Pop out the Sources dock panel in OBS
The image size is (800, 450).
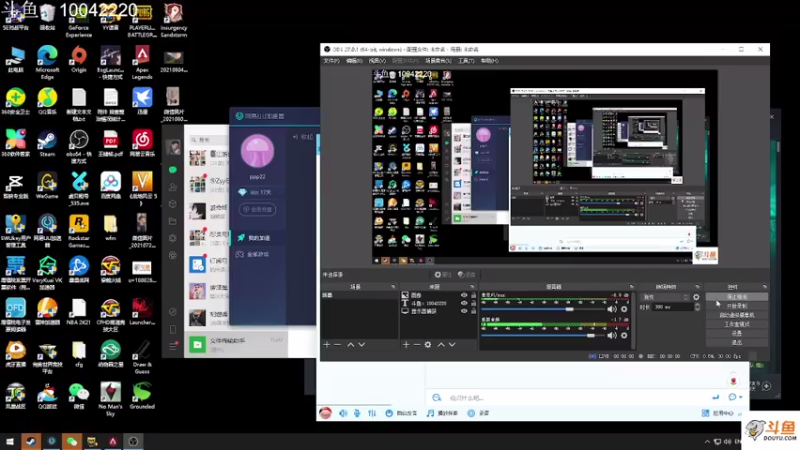click(472, 287)
